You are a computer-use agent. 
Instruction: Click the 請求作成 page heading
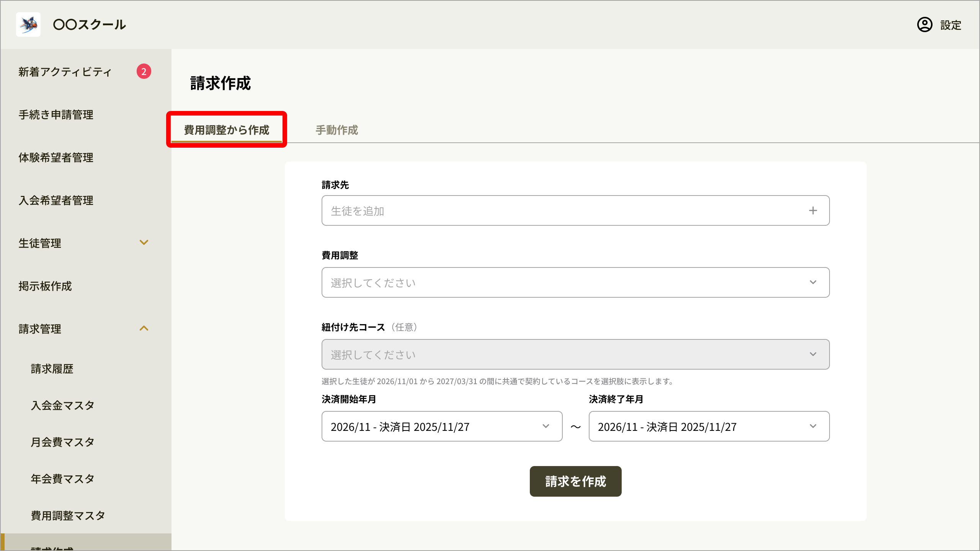(220, 83)
